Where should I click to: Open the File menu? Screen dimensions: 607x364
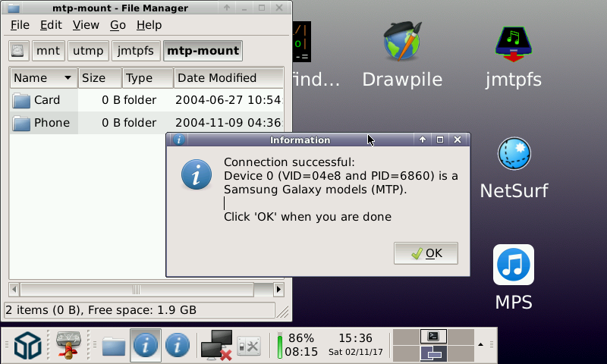coord(20,25)
